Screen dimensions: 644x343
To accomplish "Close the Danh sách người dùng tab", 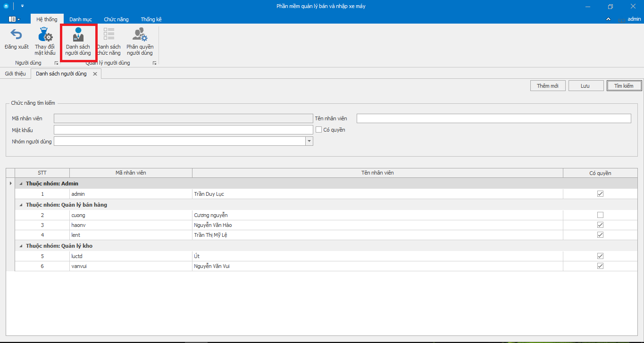I will click(x=95, y=74).
